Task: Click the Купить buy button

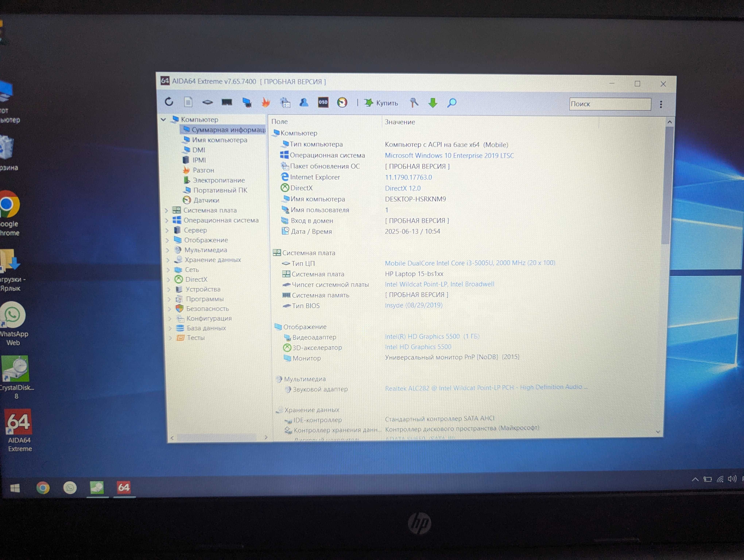Action: click(381, 103)
